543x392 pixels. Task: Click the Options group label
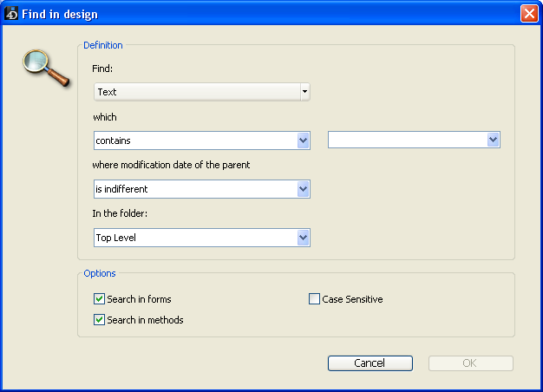(100, 273)
